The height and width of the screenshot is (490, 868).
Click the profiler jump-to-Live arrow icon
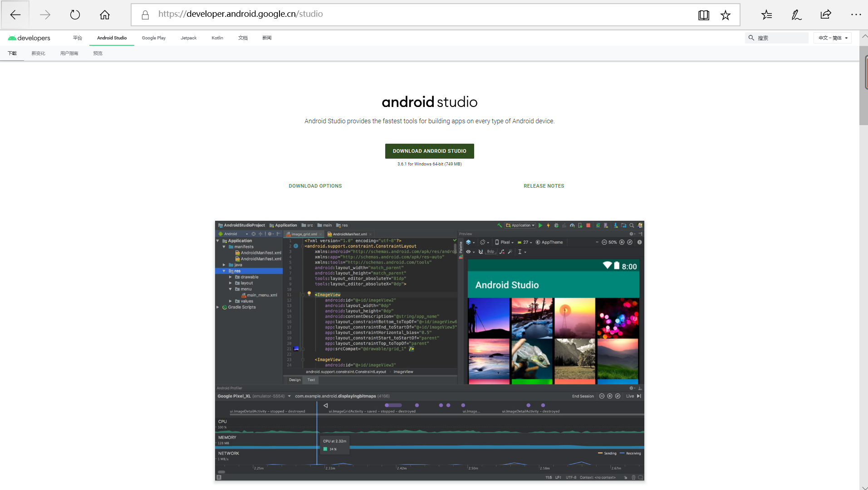pos(639,396)
